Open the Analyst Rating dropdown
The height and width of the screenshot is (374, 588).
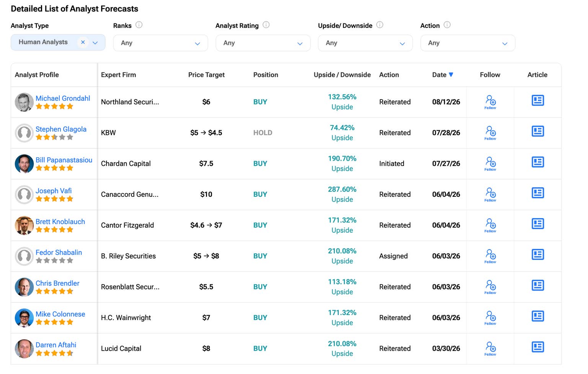coord(263,43)
